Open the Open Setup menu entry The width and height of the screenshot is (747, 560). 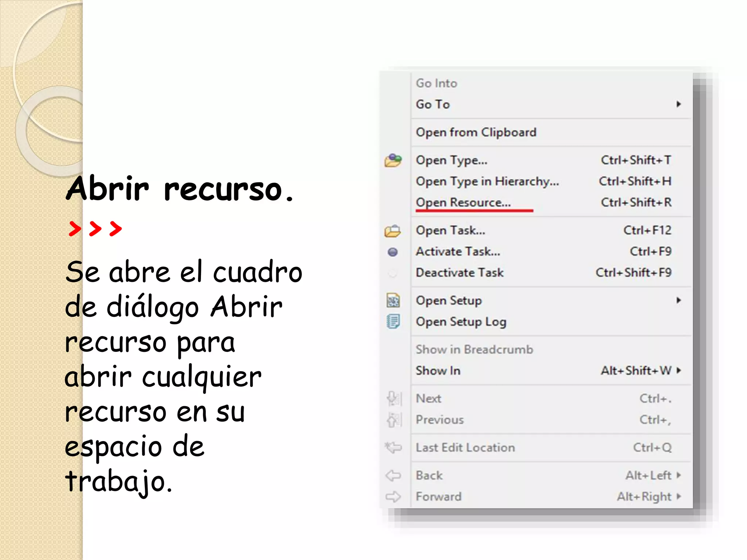tap(551, 300)
